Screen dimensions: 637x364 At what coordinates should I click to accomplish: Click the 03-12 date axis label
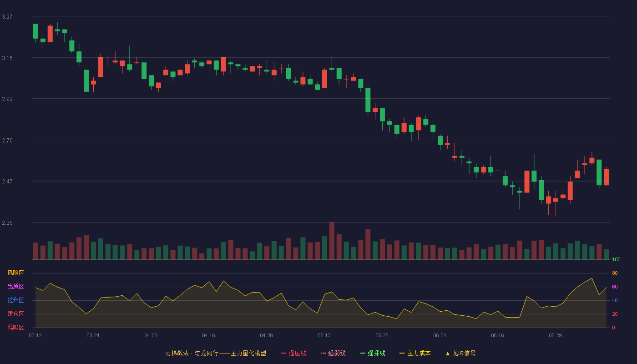[x=35, y=335]
